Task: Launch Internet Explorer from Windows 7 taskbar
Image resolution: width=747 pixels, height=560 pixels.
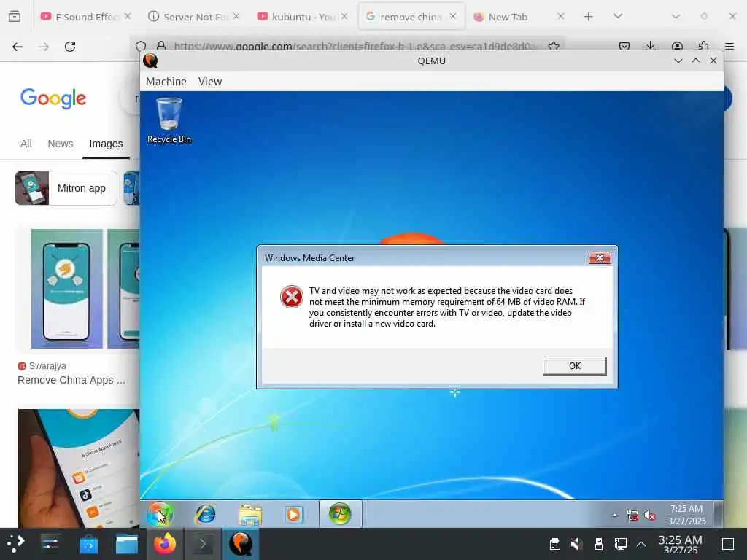Action: [205, 514]
